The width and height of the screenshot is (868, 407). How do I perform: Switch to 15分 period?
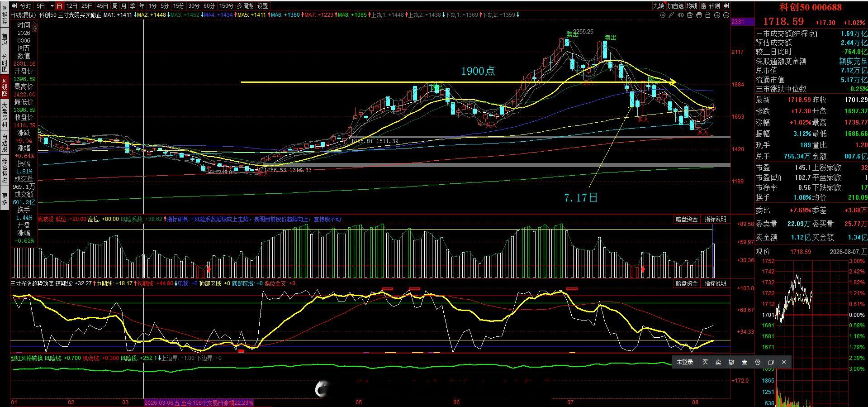pyautogui.click(x=179, y=6)
